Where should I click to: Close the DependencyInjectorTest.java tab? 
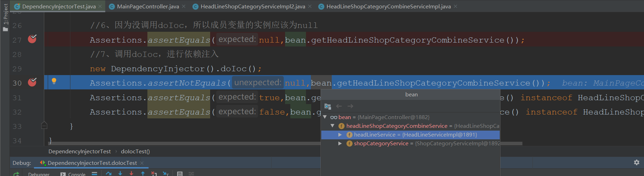pyautogui.click(x=100, y=6)
